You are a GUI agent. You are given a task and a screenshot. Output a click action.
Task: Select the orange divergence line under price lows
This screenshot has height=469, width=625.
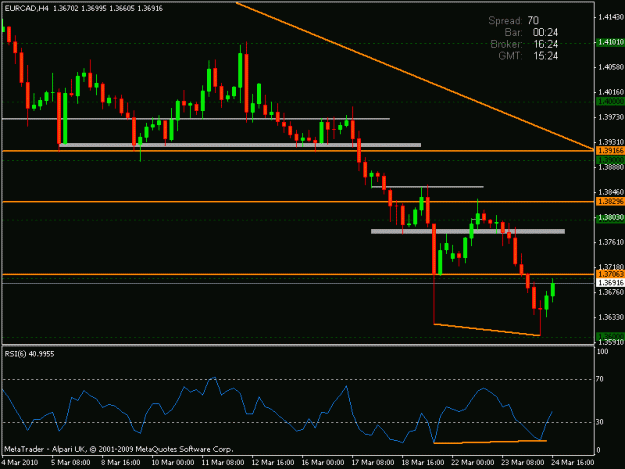pyautogui.click(x=487, y=330)
